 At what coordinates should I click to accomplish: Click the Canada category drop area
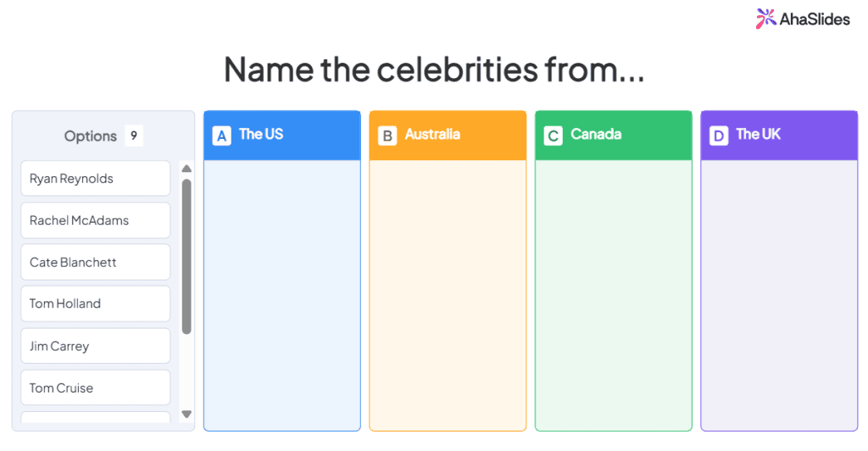614,295
